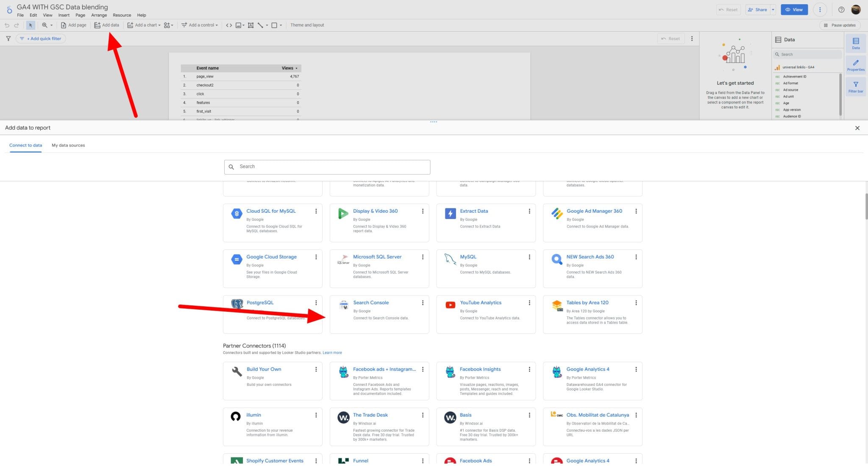868x466 pixels.
Task: Click the Add quick filter button
Action: [41, 38]
